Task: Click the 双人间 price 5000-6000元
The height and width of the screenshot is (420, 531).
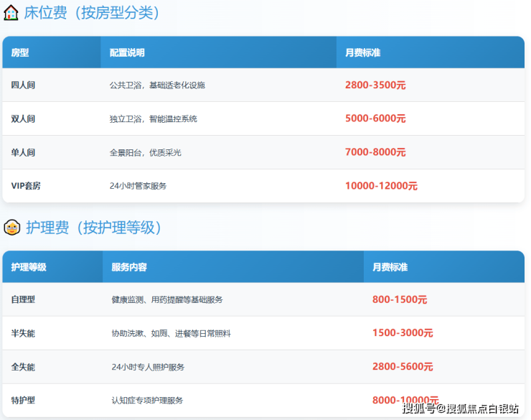Action: [375, 118]
